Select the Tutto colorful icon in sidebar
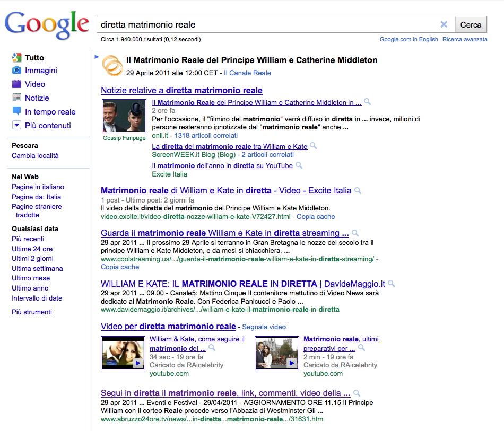 pos(17,58)
